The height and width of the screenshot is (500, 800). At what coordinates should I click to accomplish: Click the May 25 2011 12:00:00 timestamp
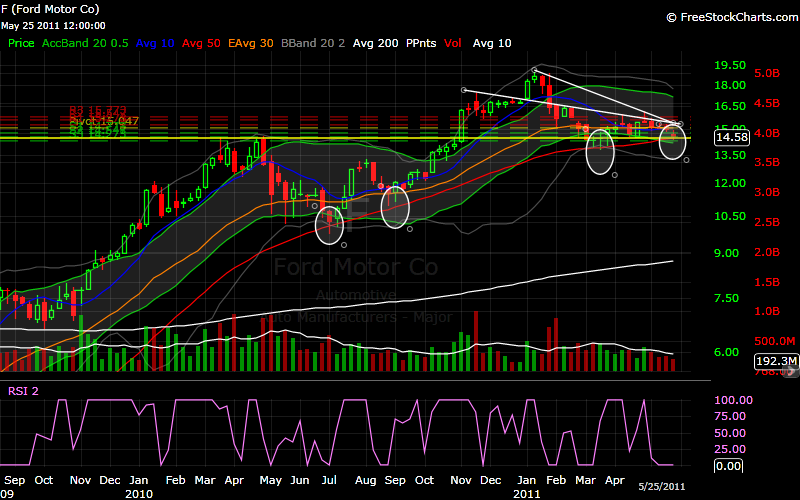coord(53,26)
